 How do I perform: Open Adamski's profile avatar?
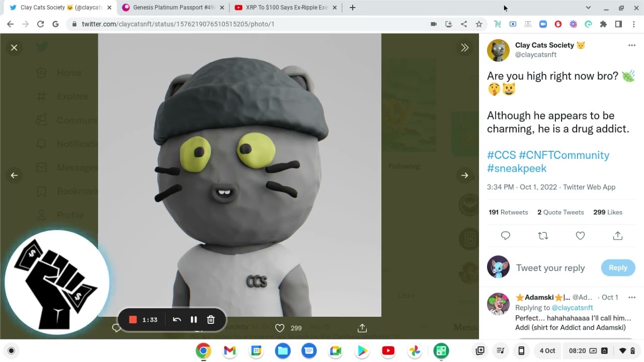tap(498, 304)
